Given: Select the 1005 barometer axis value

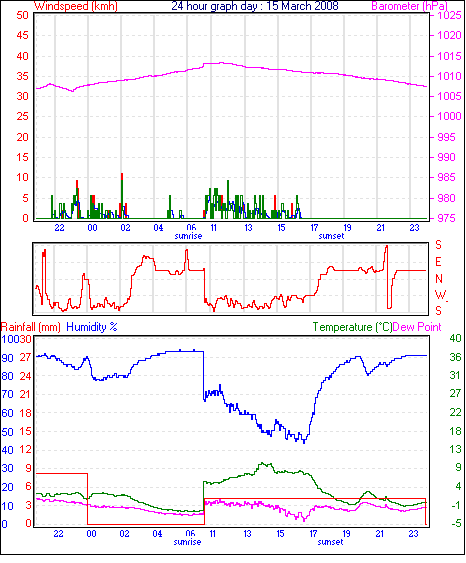Looking at the screenshot, I should (449, 96).
